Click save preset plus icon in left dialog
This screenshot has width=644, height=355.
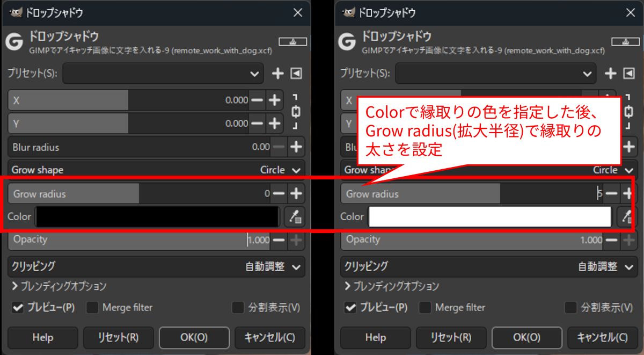[x=277, y=74]
